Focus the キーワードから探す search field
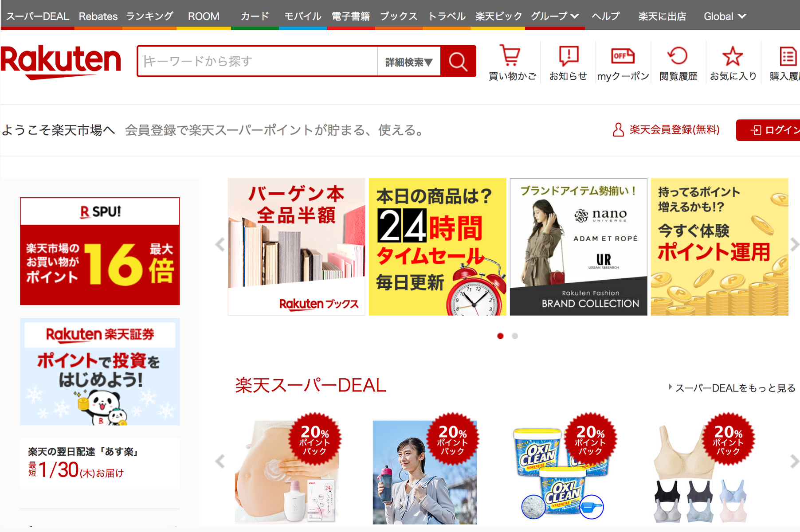 258,61
